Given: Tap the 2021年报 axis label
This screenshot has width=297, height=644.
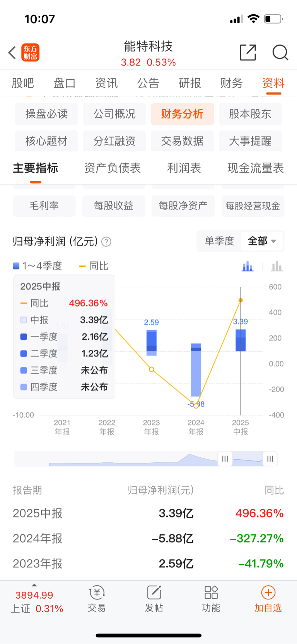Looking at the screenshot, I should (62, 427).
